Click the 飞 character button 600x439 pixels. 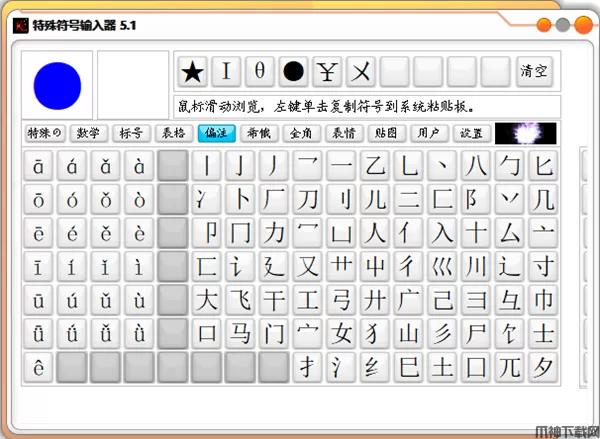pos(240,299)
